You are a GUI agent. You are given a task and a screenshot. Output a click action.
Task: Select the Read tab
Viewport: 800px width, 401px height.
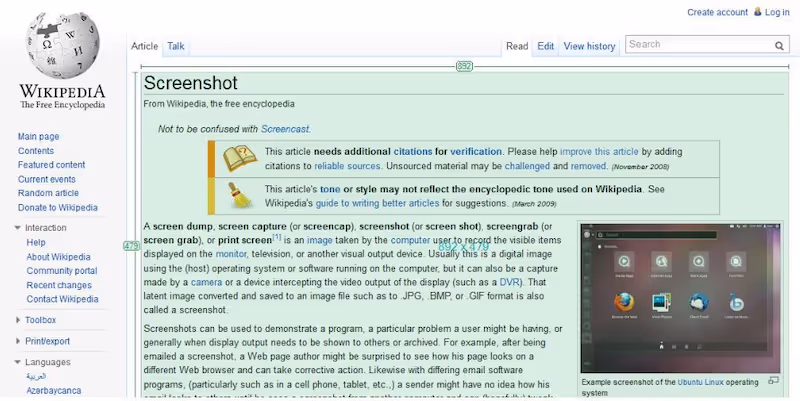pyautogui.click(x=517, y=46)
